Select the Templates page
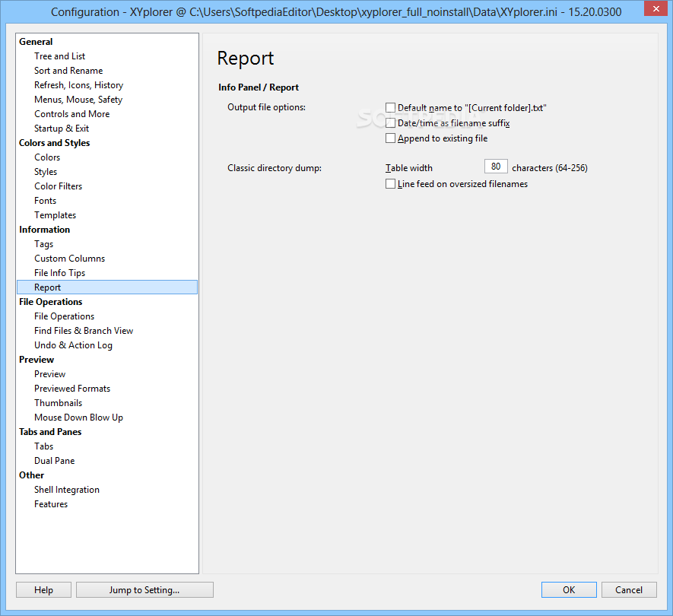This screenshot has width=673, height=616. coord(56,215)
